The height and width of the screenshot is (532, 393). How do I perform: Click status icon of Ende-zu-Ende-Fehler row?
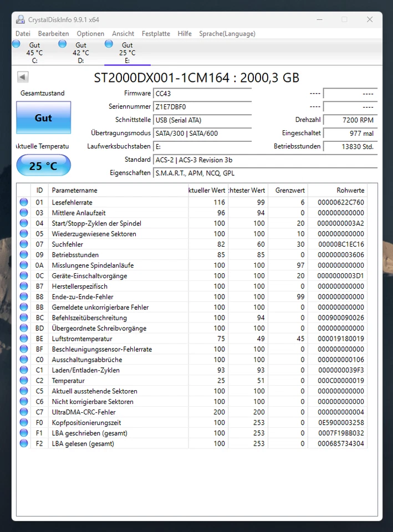click(x=24, y=296)
